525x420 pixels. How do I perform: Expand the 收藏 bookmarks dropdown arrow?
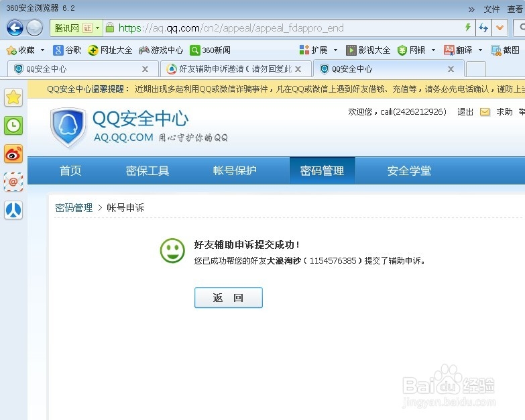(x=42, y=50)
